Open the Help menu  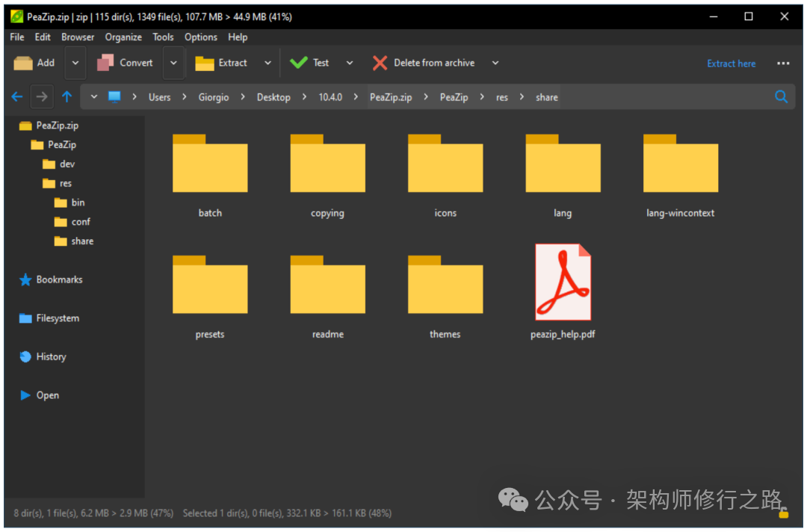(238, 37)
